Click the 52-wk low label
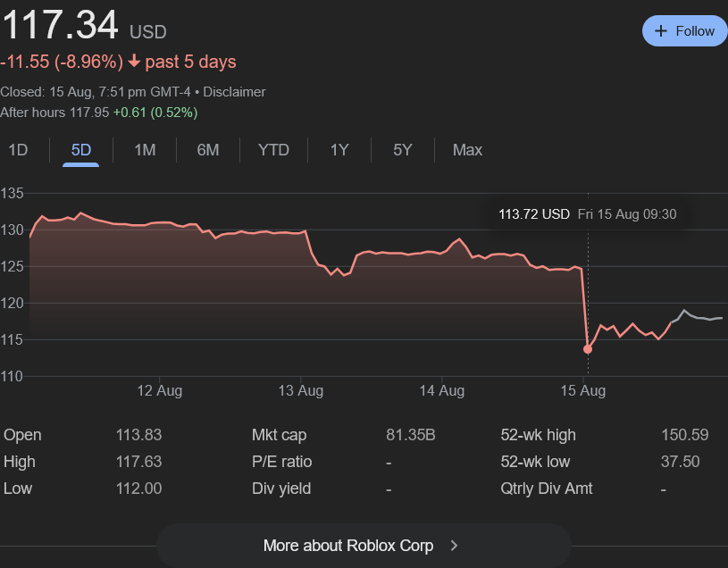 tap(535, 462)
